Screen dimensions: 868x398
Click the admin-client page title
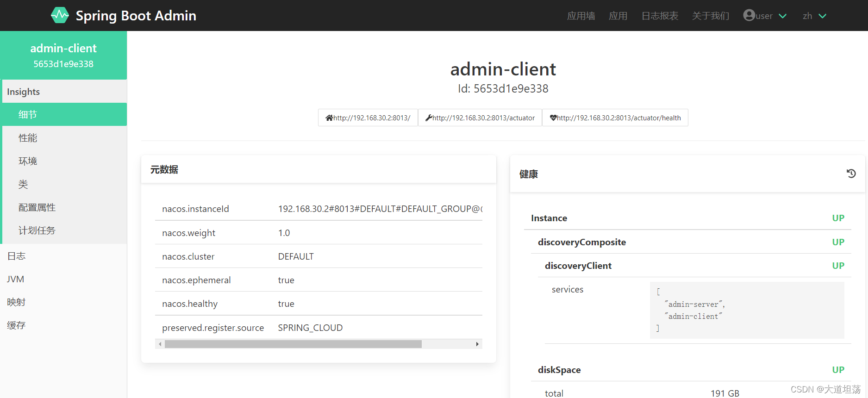pyautogui.click(x=503, y=69)
